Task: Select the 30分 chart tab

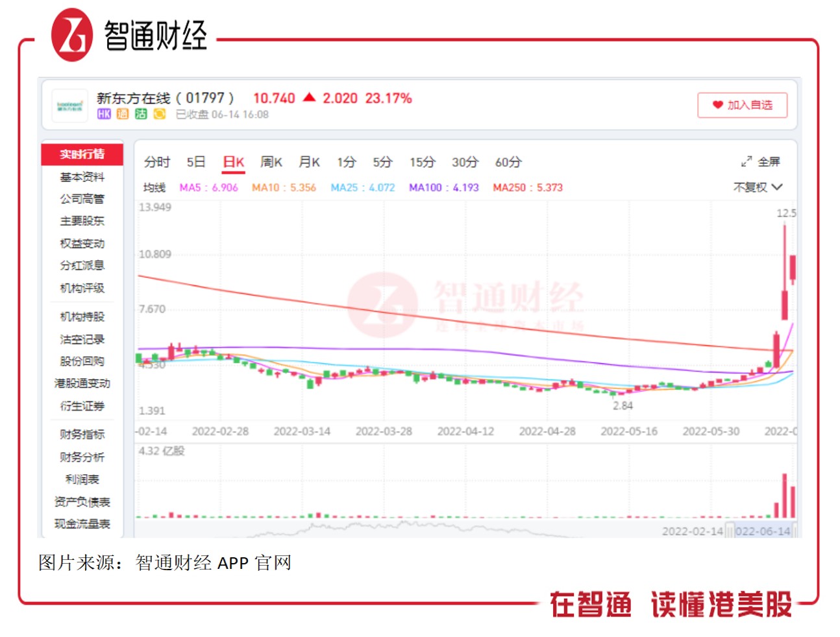Action: click(465, 162)
